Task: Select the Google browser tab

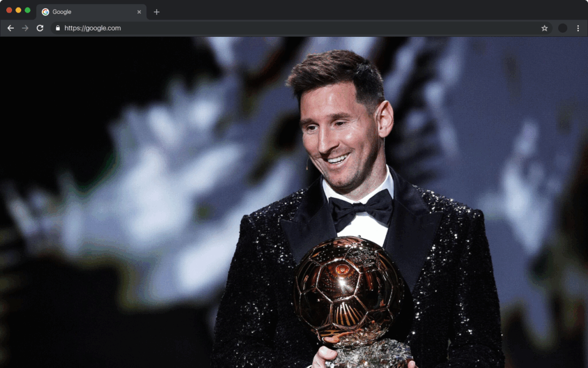Action: click(x=86, y=11)
